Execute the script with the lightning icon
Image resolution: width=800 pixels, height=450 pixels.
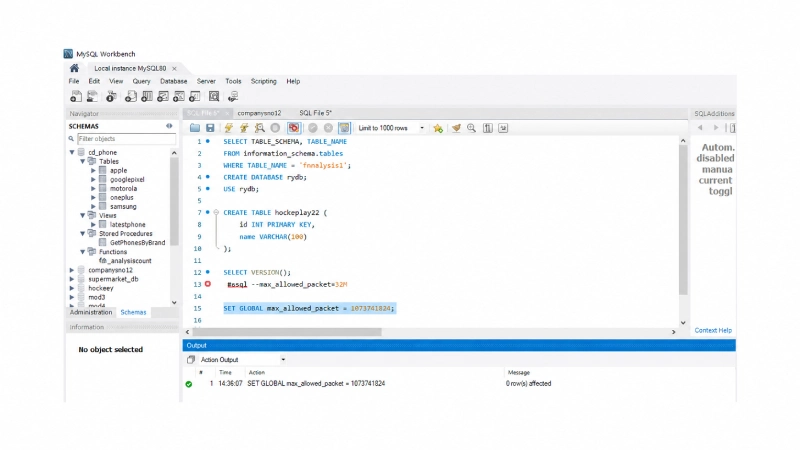pos(229,128)
